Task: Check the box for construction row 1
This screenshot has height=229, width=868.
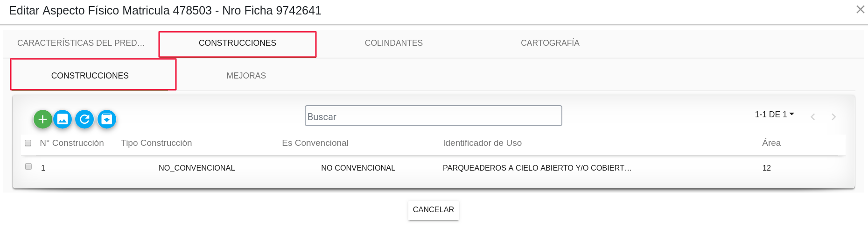Action: 28,166
